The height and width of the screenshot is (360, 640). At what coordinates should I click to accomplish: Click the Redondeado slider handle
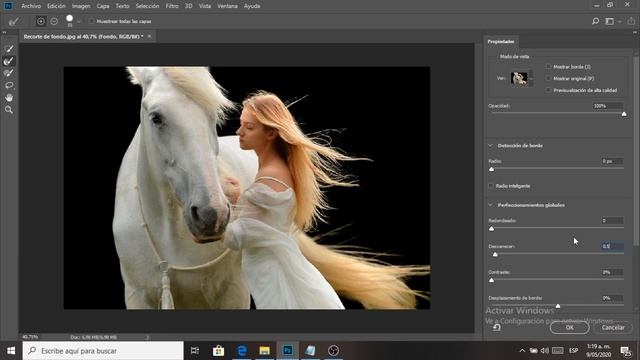click(x=491, y=229)
